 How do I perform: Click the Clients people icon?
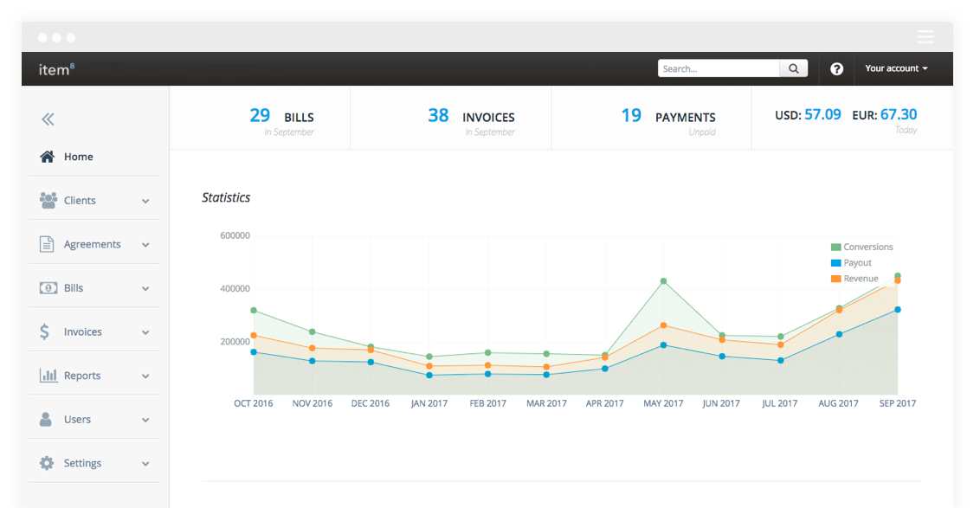click(x=48, y=200)
